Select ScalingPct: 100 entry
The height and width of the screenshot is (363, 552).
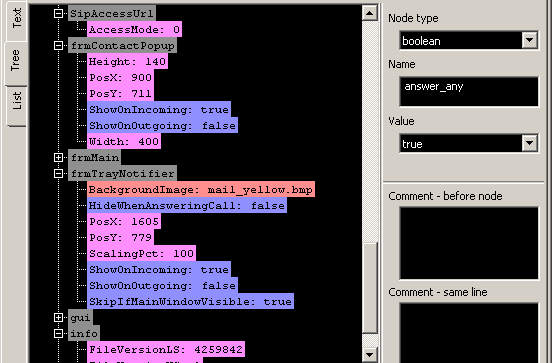click(142, 253)
